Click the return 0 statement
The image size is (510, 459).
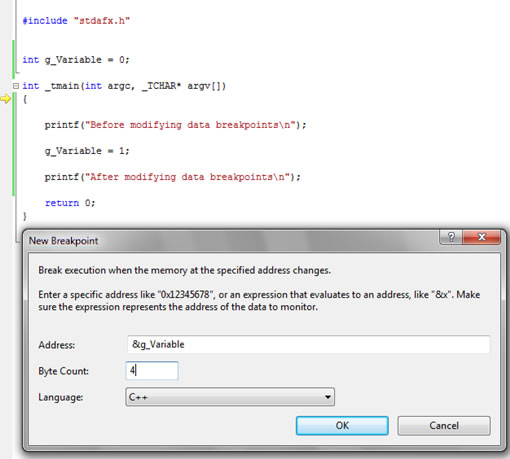click(x=70, y=203)
